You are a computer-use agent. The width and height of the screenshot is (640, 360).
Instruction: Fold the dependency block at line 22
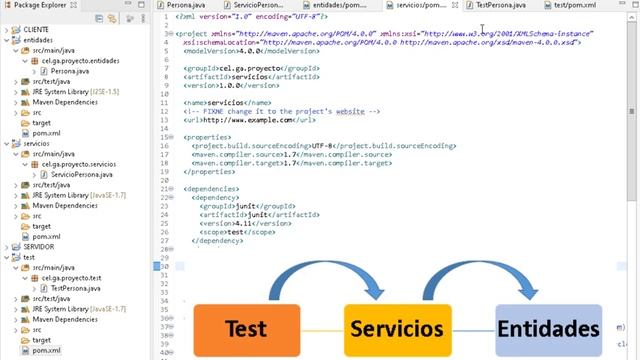pos(171,198)
